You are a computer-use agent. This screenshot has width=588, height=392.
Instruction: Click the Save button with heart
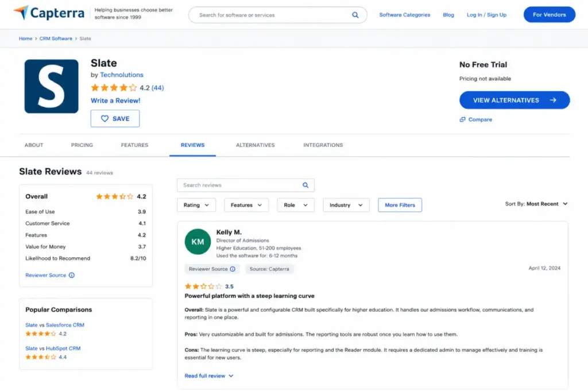(115, 118)
